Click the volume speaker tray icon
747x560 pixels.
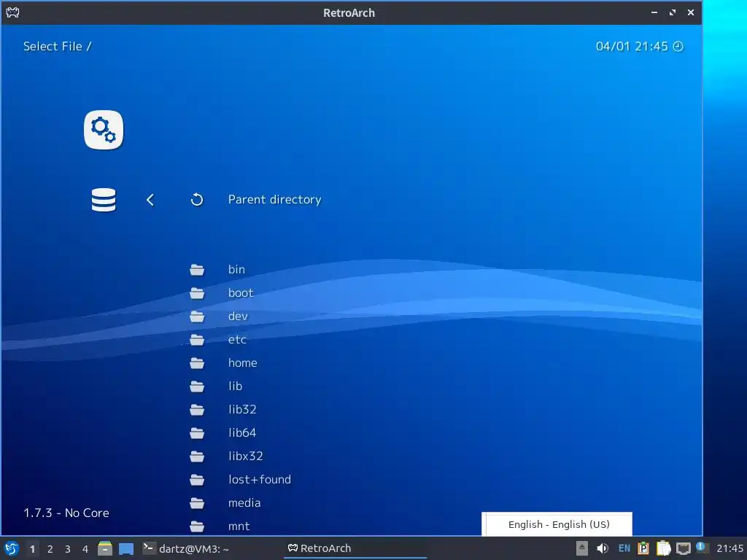(603, 548)
